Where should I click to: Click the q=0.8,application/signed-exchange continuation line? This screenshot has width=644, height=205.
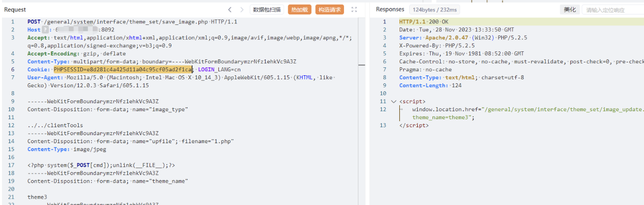[x=100, y=45]
